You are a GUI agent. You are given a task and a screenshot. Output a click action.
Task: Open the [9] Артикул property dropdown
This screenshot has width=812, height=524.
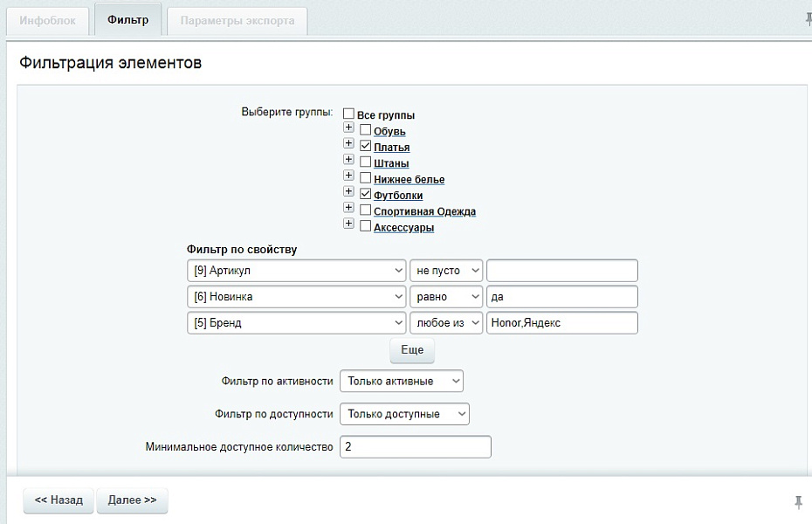pyautogui.click(x=295, y=270)
